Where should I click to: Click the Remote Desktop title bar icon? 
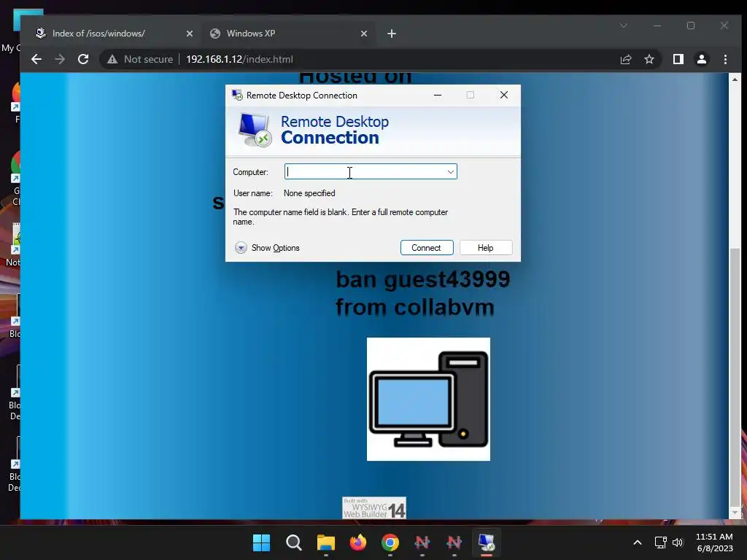point(237,95)
